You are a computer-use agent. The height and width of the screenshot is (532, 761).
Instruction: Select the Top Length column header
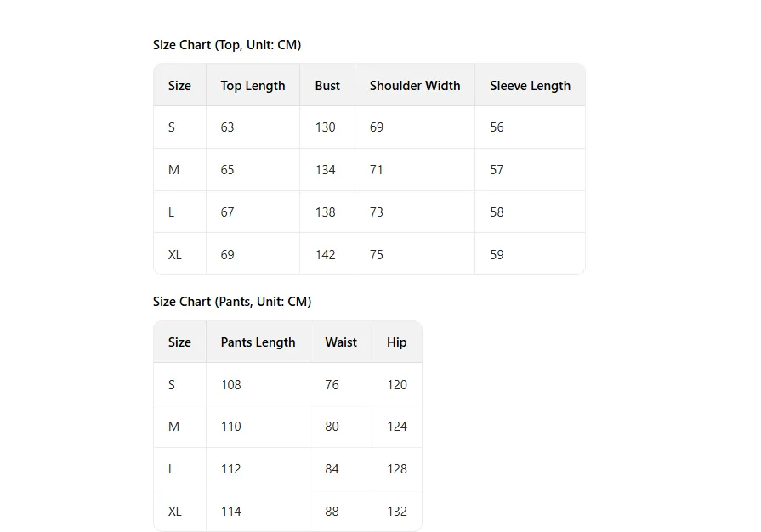pyautogui.click(x=253, y=86)
